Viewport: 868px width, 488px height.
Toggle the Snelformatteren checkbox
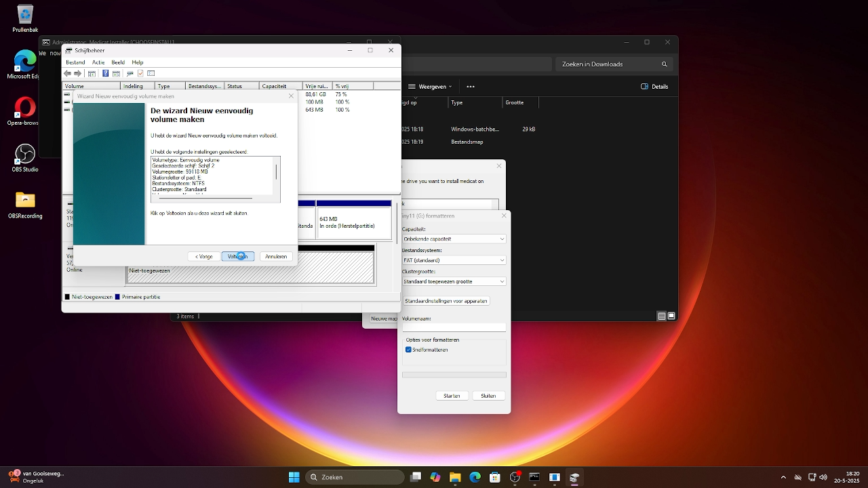click(409, 350)
